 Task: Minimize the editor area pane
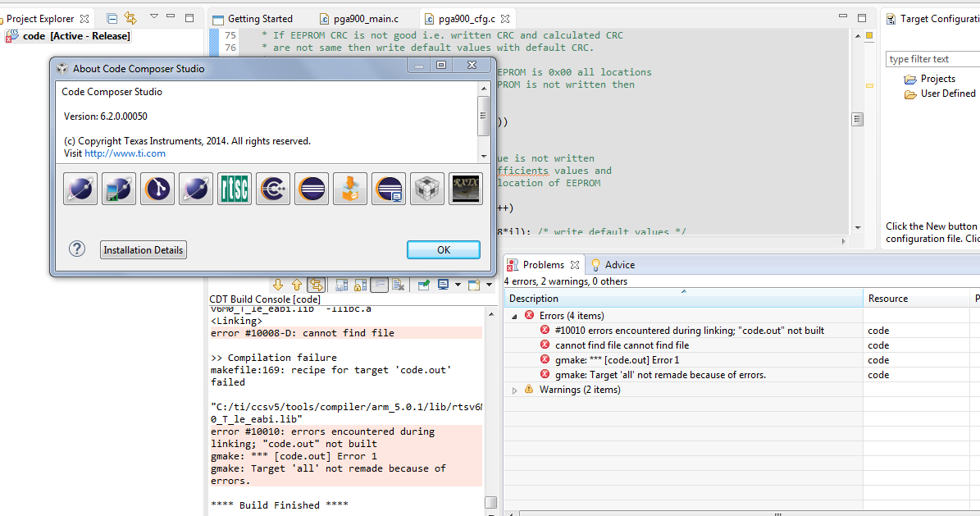pyautogui.click(x=842, y=17)
